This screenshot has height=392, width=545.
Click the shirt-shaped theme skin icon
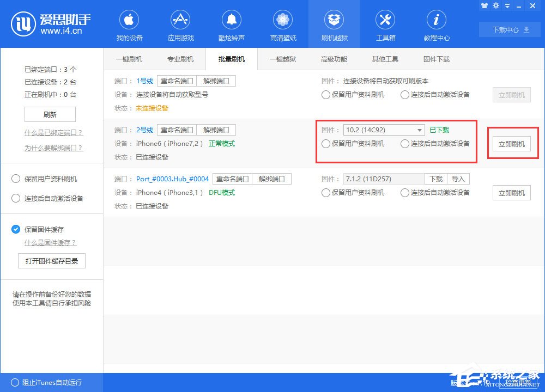tap(485, 5)
